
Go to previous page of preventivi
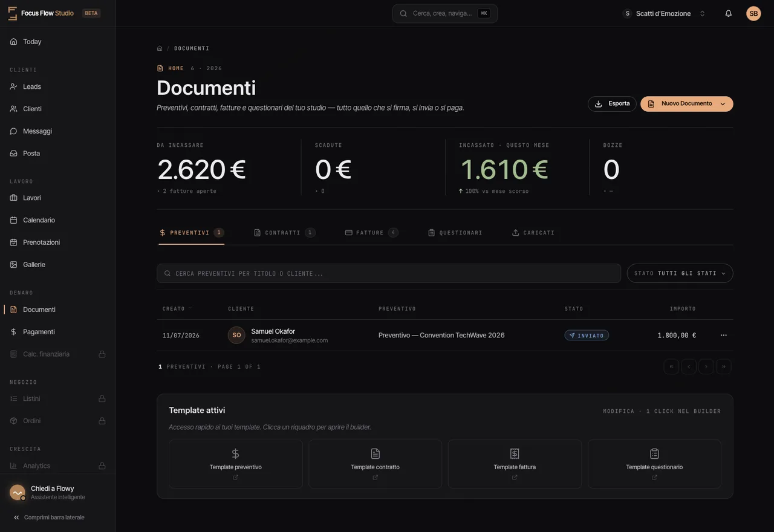click(689, 366)
